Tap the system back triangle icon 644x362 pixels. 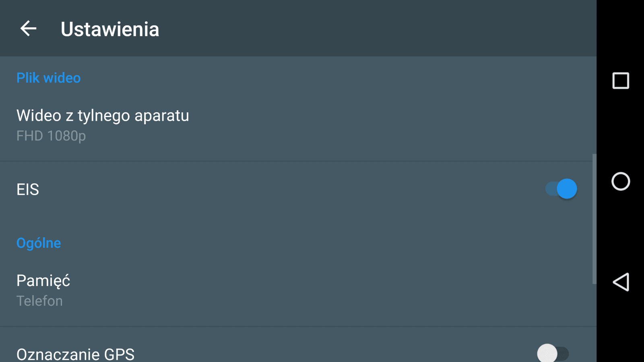pos(620,282)
